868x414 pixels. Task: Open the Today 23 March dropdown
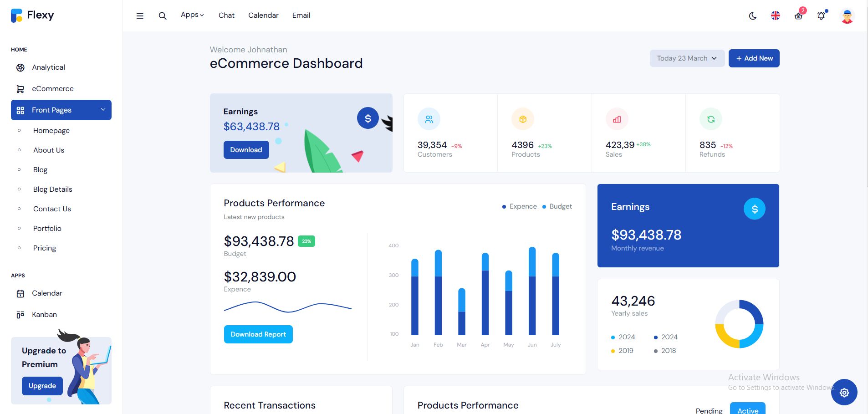point(687,58)
